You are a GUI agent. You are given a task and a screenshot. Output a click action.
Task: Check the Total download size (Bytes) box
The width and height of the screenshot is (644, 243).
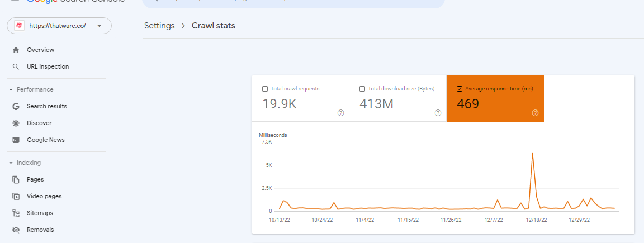[x=362, y=89]
